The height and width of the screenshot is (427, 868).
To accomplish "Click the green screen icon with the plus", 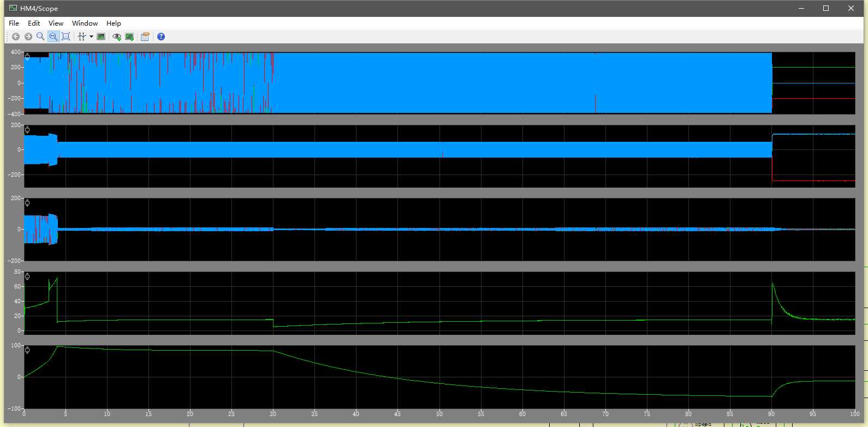I will point(129,37).
